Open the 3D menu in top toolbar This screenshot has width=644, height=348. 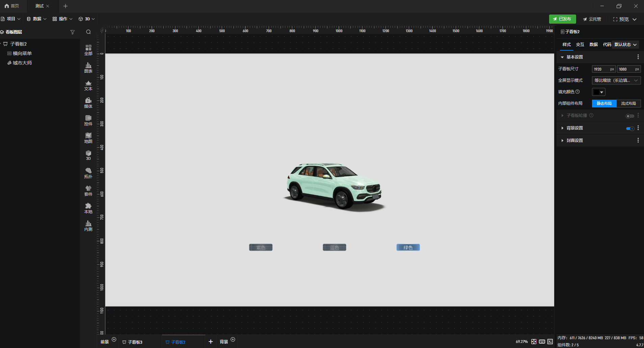click(87, 19)
